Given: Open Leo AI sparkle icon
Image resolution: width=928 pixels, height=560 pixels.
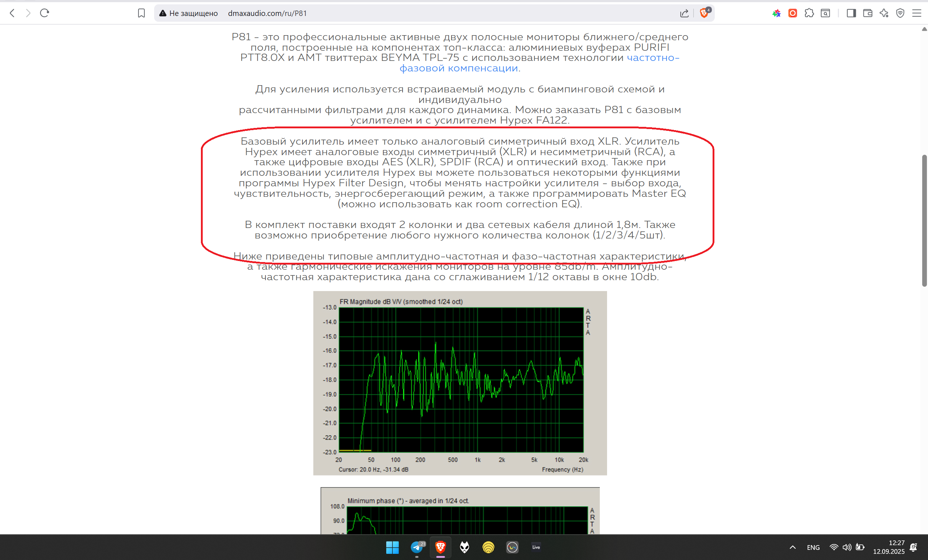Looking at the screenshot, I should coord(884,13).
